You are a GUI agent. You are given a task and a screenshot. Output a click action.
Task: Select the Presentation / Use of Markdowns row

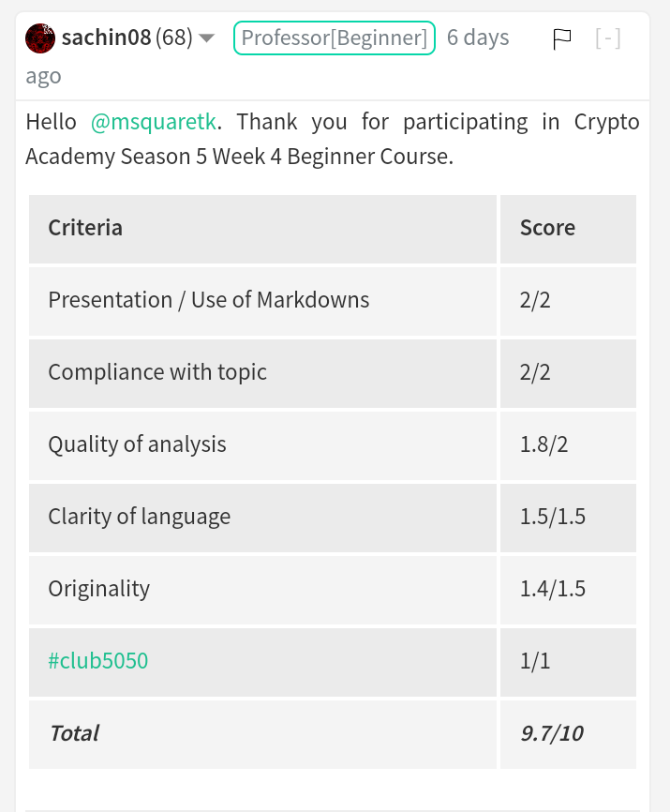(209, 300)
